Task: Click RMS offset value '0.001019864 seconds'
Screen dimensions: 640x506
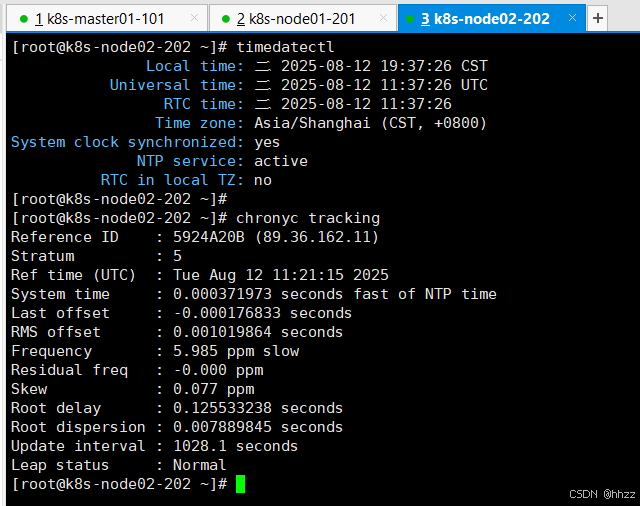Action: click(258, 332)
